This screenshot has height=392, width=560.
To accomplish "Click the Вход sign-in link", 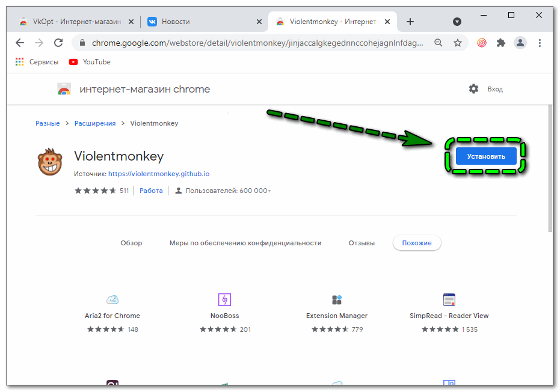I will point(495,89).
